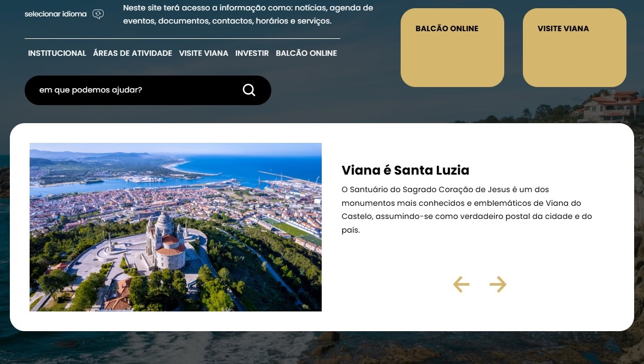The image size is (644, 364).
Task: Open ÁREAS DE ATIVIDADE menu
Action: (x=133, y=53)
